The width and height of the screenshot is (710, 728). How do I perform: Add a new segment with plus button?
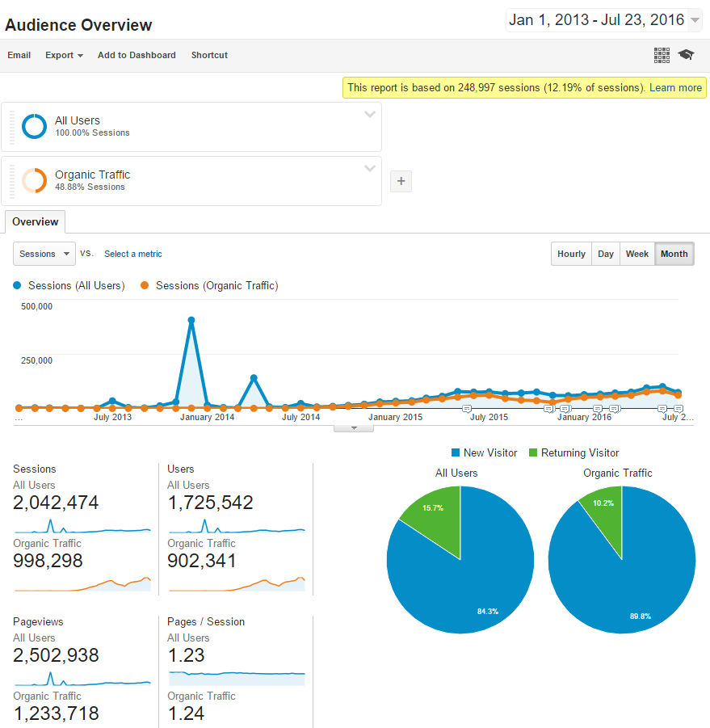click(x=401, y=182)
